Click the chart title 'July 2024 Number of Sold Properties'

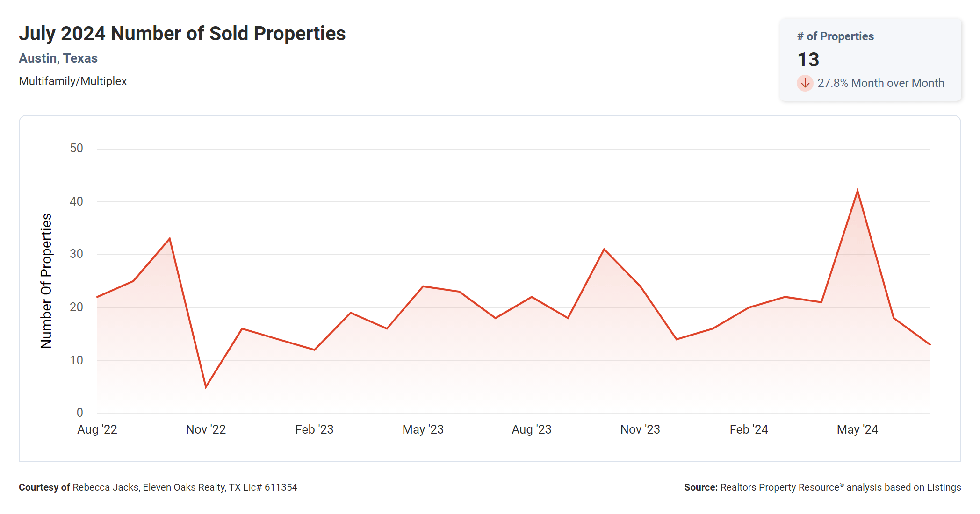point(182,34)
